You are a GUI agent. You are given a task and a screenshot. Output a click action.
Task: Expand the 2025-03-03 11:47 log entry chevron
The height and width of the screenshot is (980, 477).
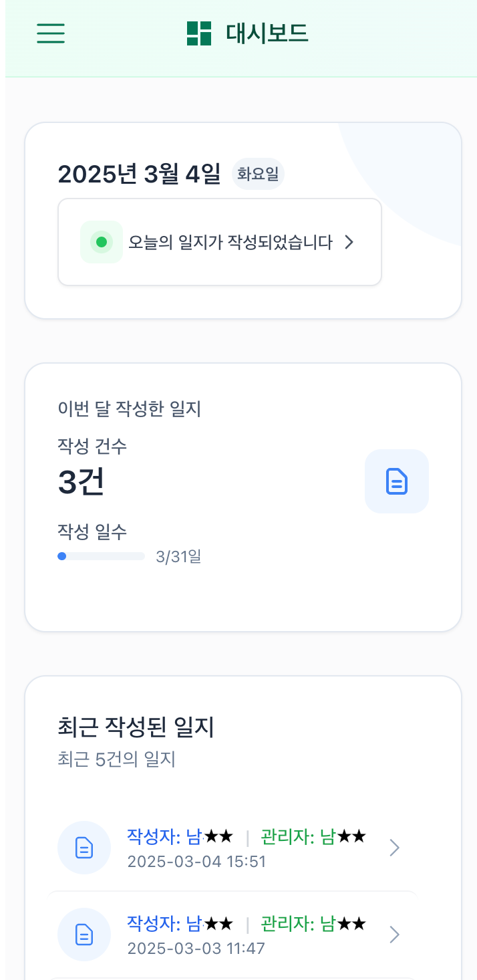[x=393, y=934]
